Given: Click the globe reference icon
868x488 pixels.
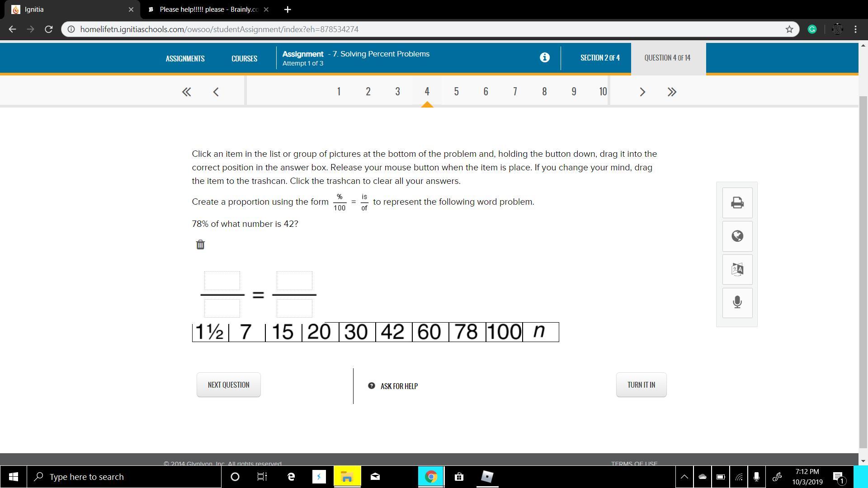Looking at the screenshot, I should (x=737, y=236).
